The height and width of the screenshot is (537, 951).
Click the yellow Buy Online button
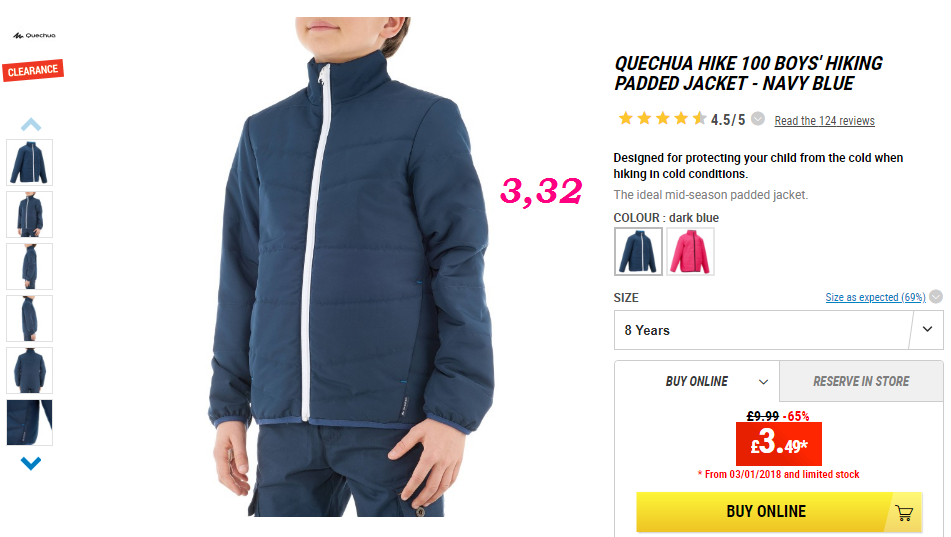pos(779,512)
